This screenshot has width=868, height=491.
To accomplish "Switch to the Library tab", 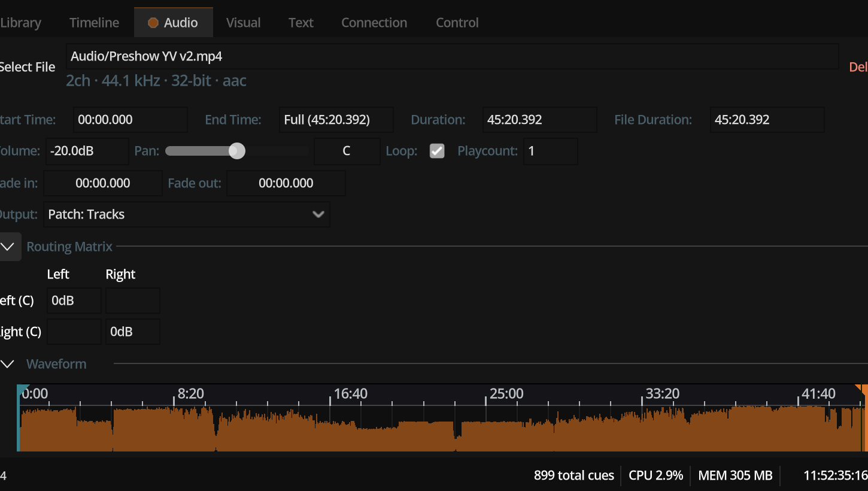I will tap(20, 23).
